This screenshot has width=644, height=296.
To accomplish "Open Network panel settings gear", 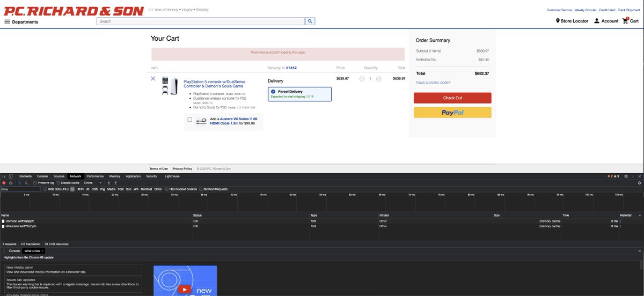I will [x=639, y=183].
